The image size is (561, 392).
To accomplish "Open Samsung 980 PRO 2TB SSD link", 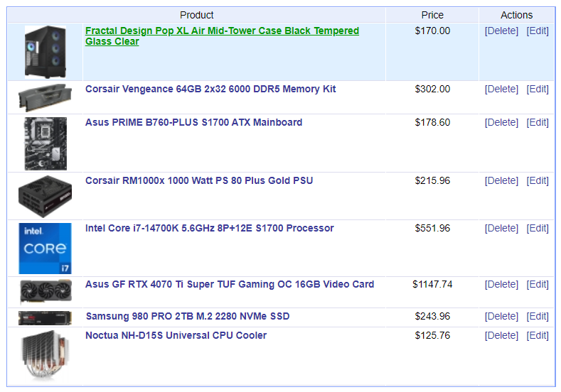I will click(188, 317).
